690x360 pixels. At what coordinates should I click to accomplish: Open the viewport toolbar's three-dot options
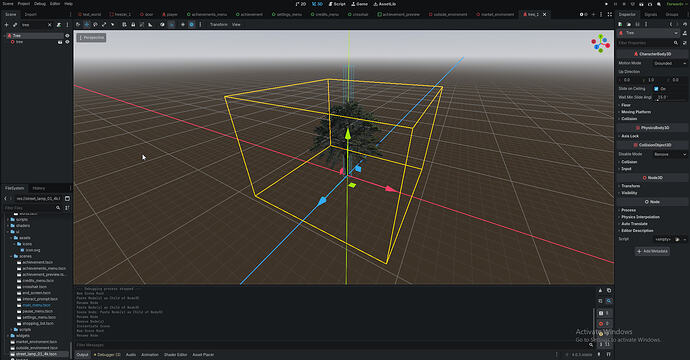(200, 25)
